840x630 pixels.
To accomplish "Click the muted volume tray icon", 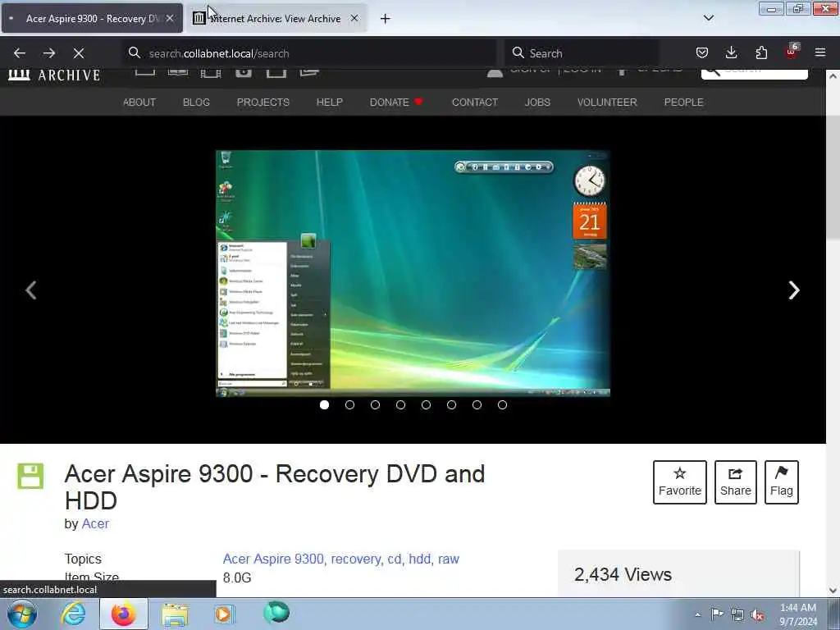I will [757, 615].
